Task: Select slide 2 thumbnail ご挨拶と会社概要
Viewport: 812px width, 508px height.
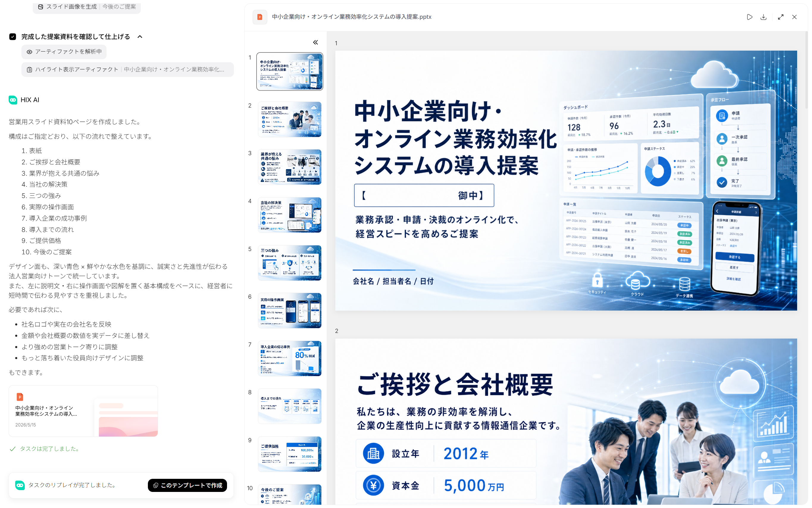Action: point(289,119)
